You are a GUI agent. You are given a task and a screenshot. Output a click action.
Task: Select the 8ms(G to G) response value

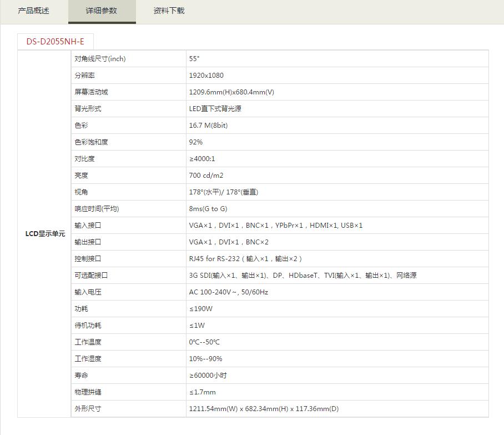coord(208,209)
